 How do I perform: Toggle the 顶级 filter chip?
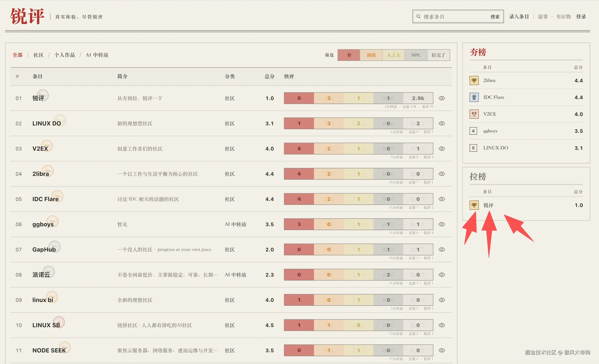pyautogui.click(x=371, y=55)
